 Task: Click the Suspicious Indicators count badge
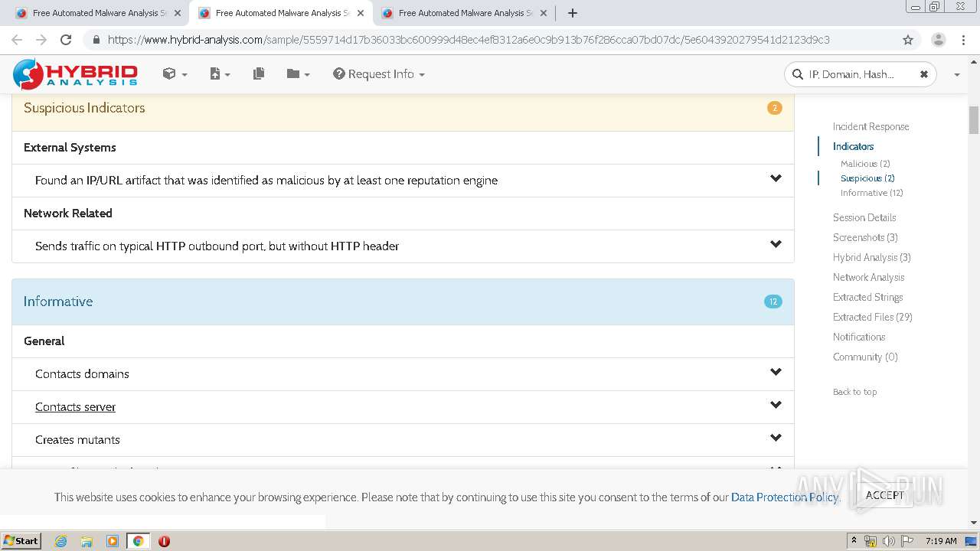[774, 108]
